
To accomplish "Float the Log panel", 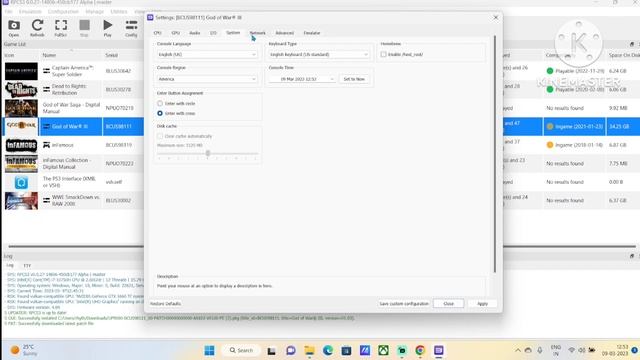I will (631, 256).
